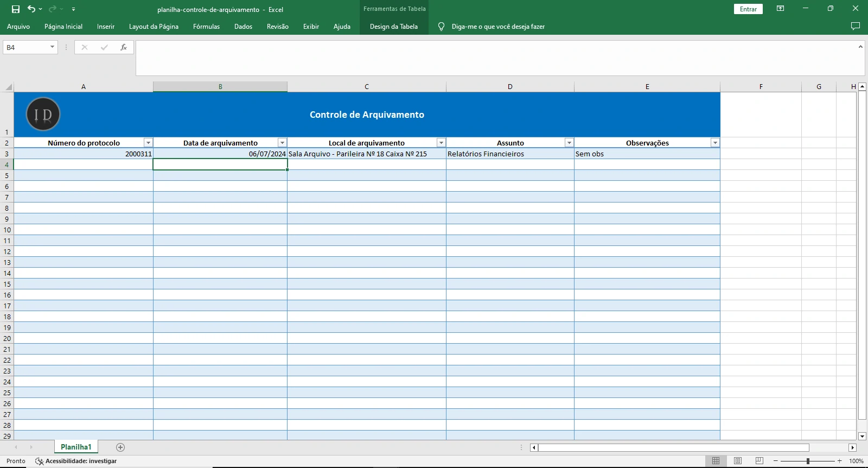Image resolution: width=868 pixels, height=468 pixels.
Task: Select the date cell 06/07/2024
Action: [x=220, y=154]
